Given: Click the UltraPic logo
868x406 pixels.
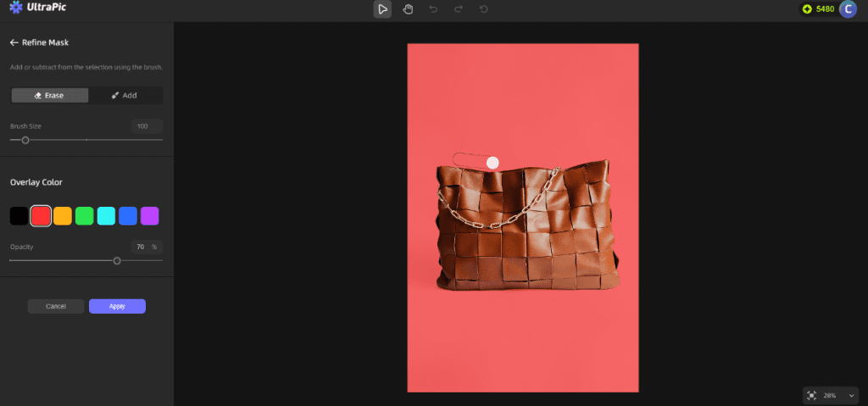Looking at the screenshot, I should pyautogui.click(x=38, y=8).
